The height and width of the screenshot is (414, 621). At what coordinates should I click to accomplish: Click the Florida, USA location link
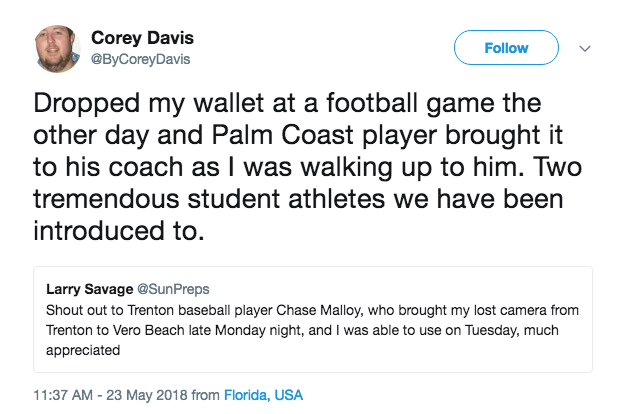click(x=264, y=395)
